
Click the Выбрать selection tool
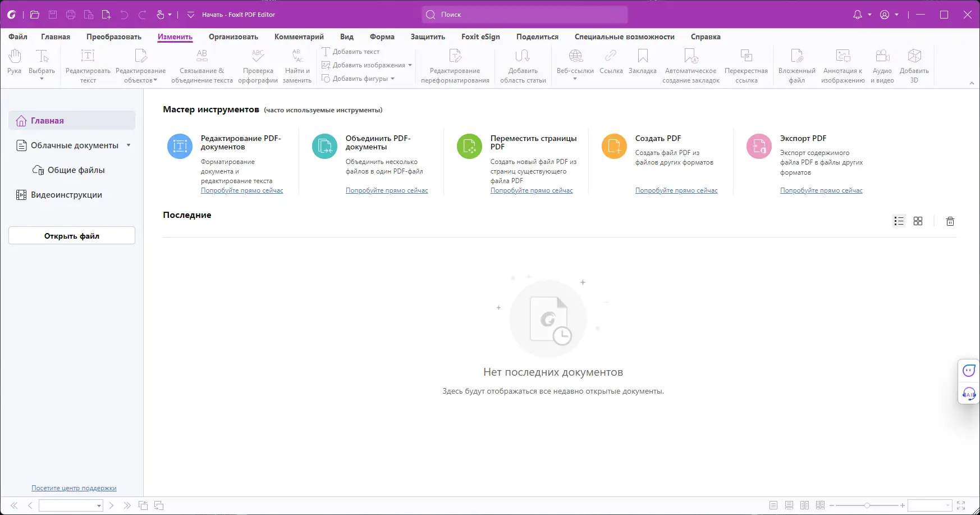pos(42,61)
